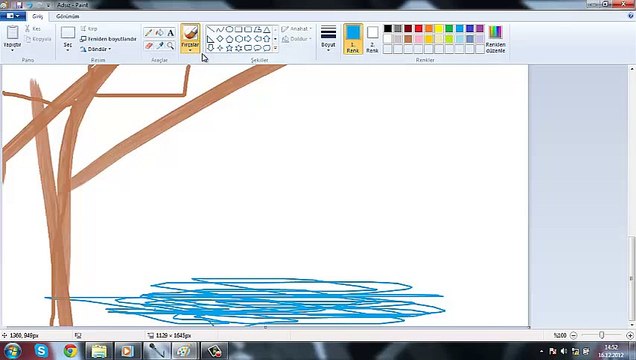
Task: Click the zoom in plus button
Action: tap(630, 335)
